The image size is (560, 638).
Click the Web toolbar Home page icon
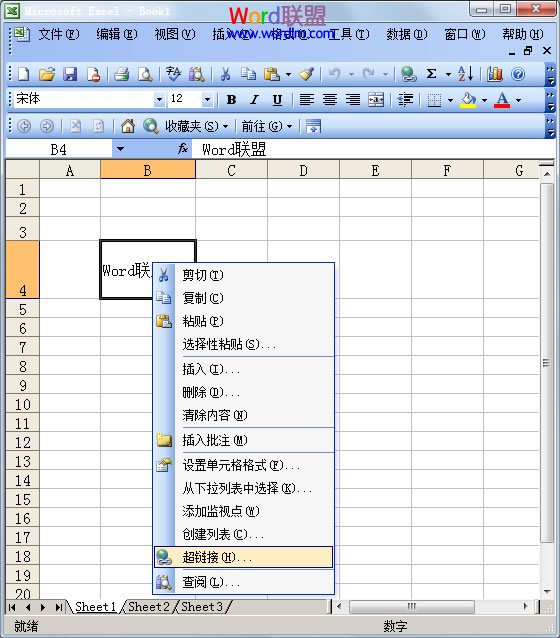(x=128, y=126)
